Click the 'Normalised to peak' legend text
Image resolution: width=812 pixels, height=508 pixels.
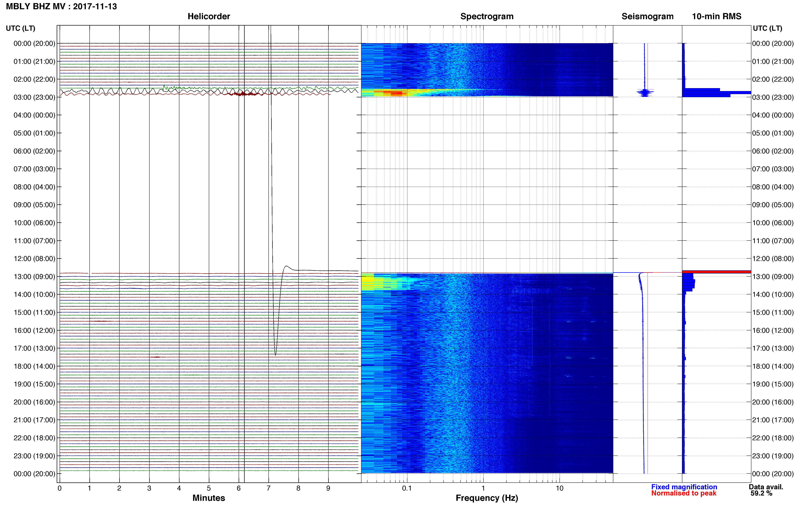click(x=684, y=493)
